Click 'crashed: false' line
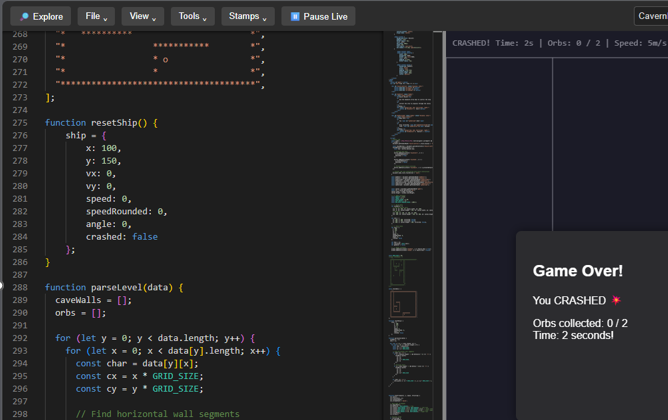This screenshot has width=668, height=420. 122,237
